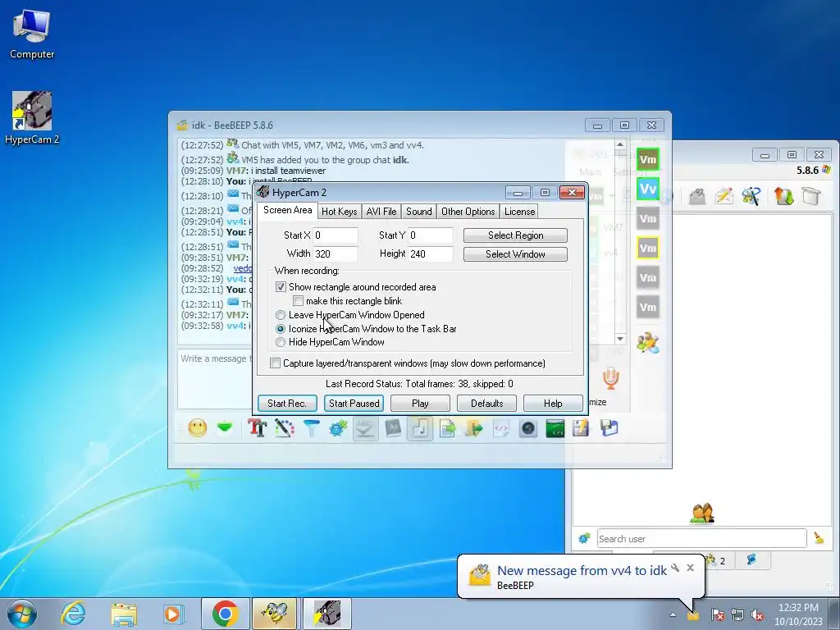
Task: Click the code snippet icon in chat toolbar
Action: [501, 428]
